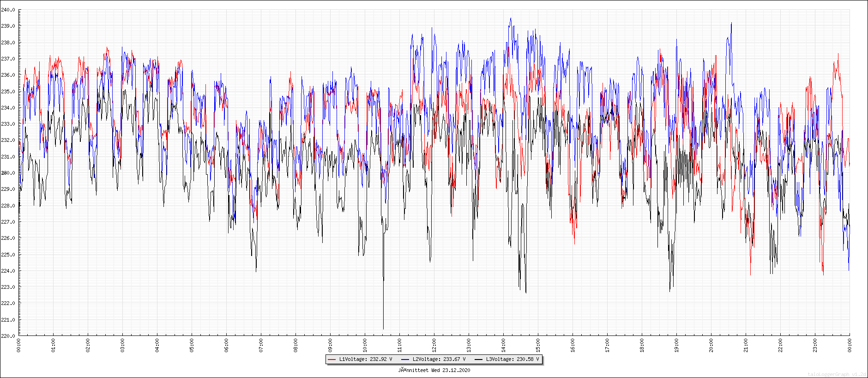Click the blue L2Voltage legend line swatch
Screen dimensions: 868x378
[405, 360]
